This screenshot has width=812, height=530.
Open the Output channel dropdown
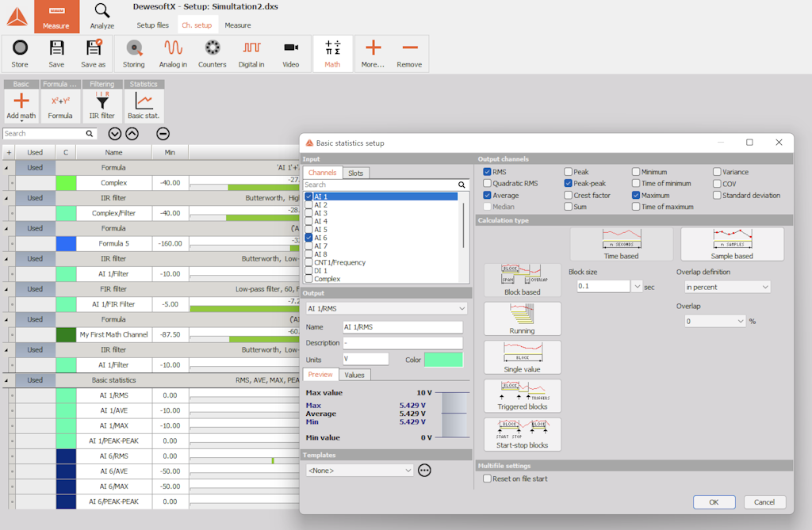[386, 308]
